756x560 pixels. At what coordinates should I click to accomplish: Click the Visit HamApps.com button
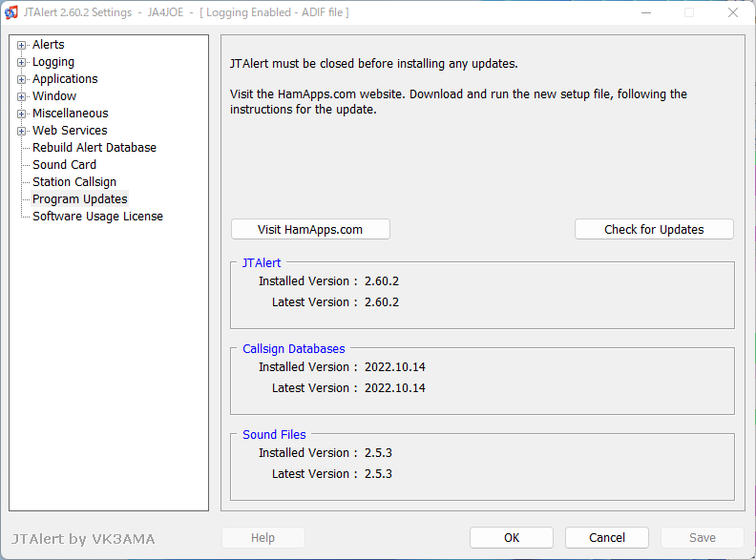310,229
